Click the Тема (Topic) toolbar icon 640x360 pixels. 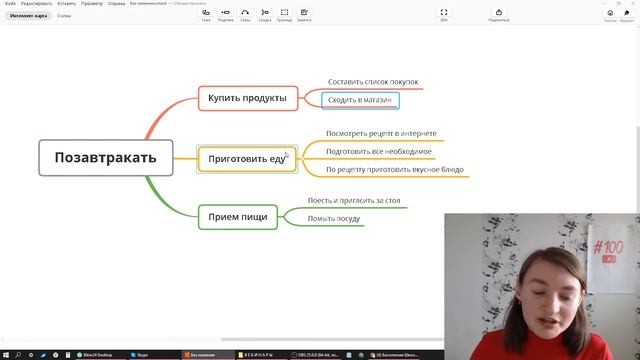pos(206,12)
